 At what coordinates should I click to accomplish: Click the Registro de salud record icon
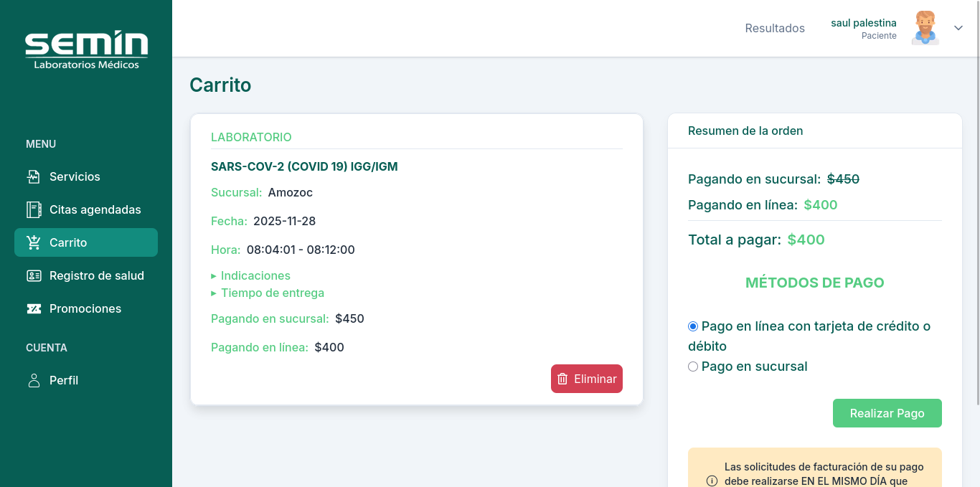pos(33,275)
